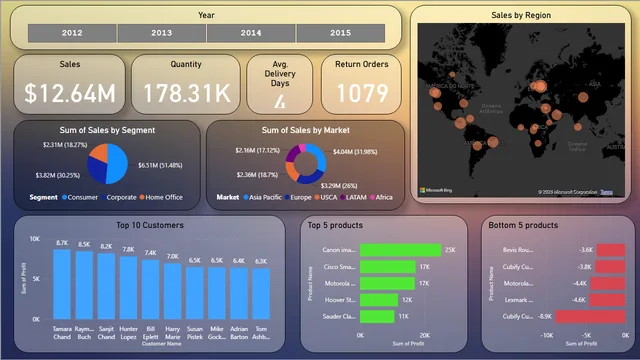Image resolution: width=640 pixels, height=360 pixels.
Task: Click the Sum of Sales by Market title
Action: click(x=305, y=130)
